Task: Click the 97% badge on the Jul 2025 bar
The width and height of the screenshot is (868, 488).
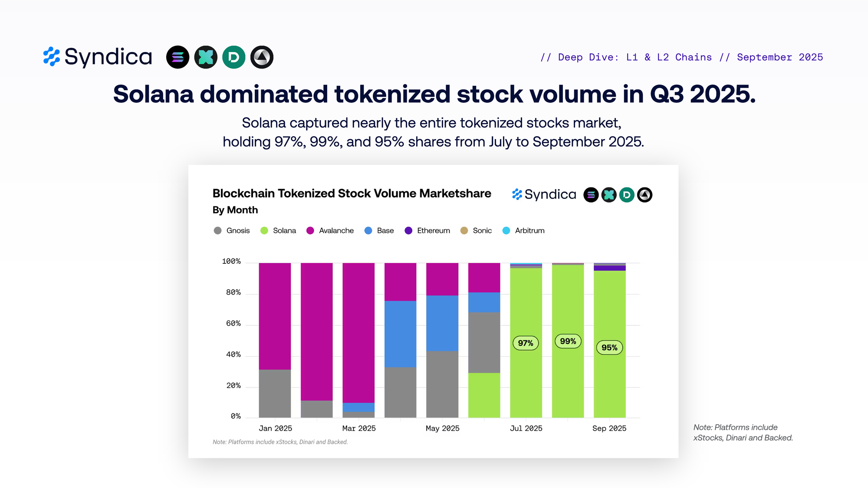Action: coord(526,343)
